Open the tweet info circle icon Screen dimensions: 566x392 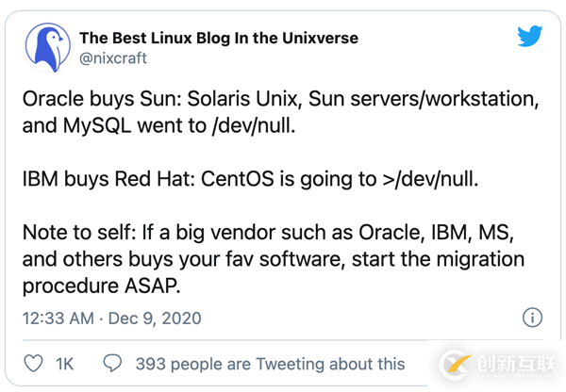[531, 318]
